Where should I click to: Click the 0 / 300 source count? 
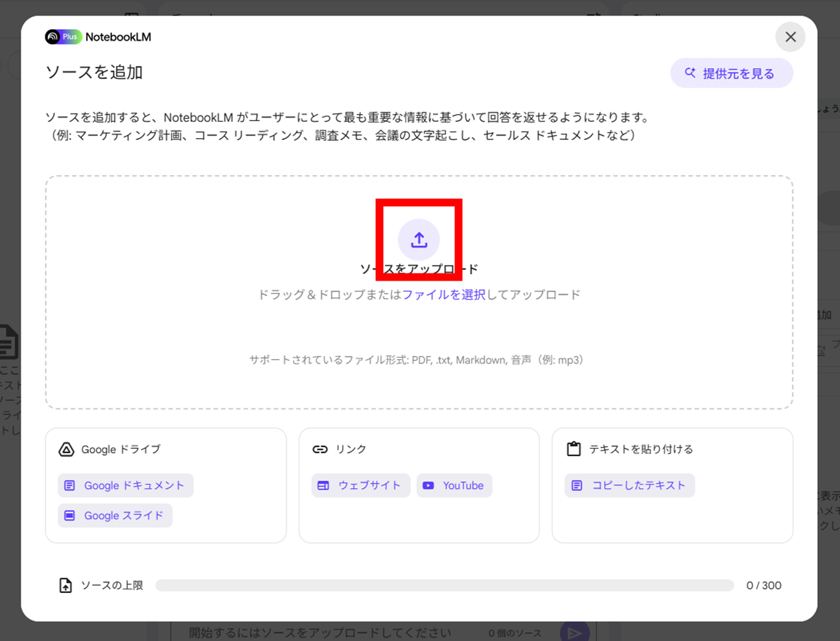764,585
